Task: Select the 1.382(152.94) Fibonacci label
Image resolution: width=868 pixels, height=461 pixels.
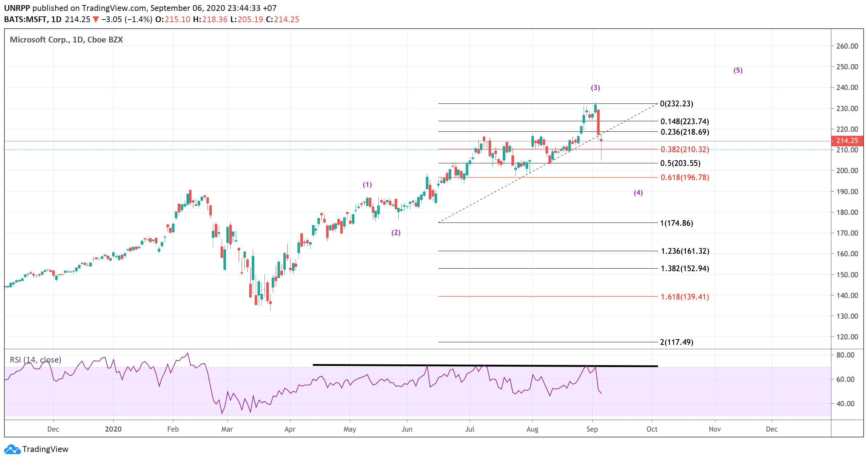Action: tap(684, 268)
